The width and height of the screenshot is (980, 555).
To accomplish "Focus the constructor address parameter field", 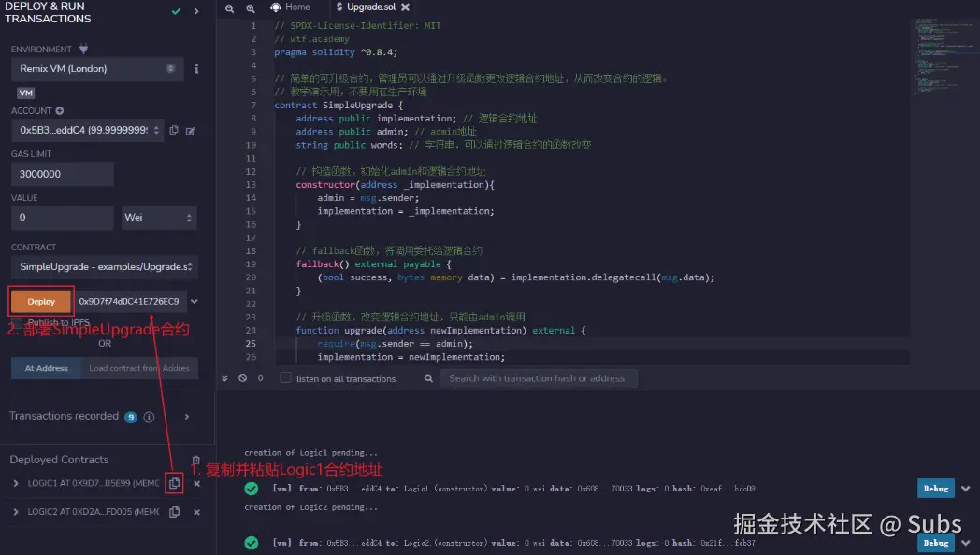I will click(129, 301).
